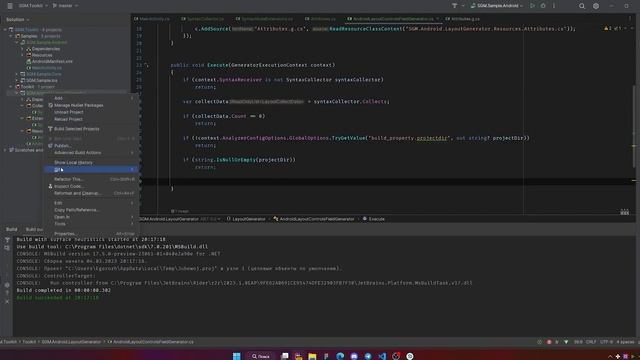Choose Properties... in context menu
Viewport: 640px width, 360px height.
[91, 233]
